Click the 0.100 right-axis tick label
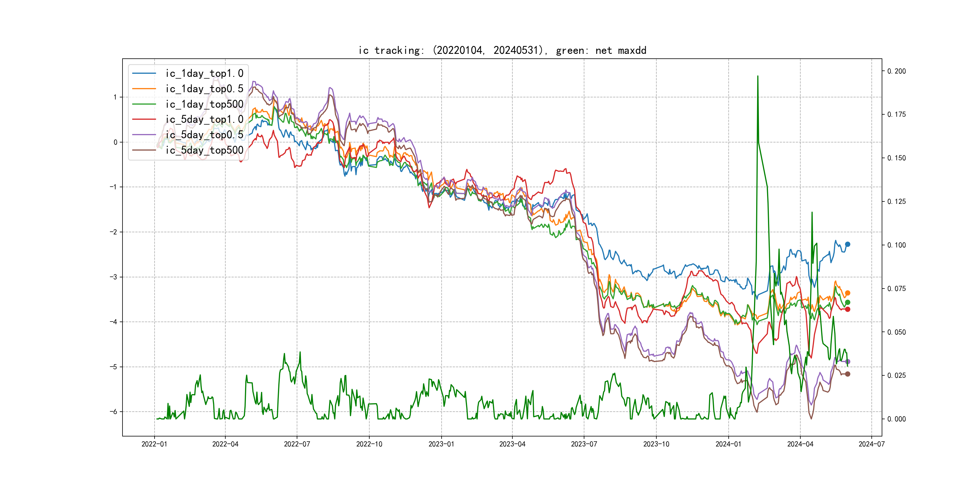 [x=896, y=245]
